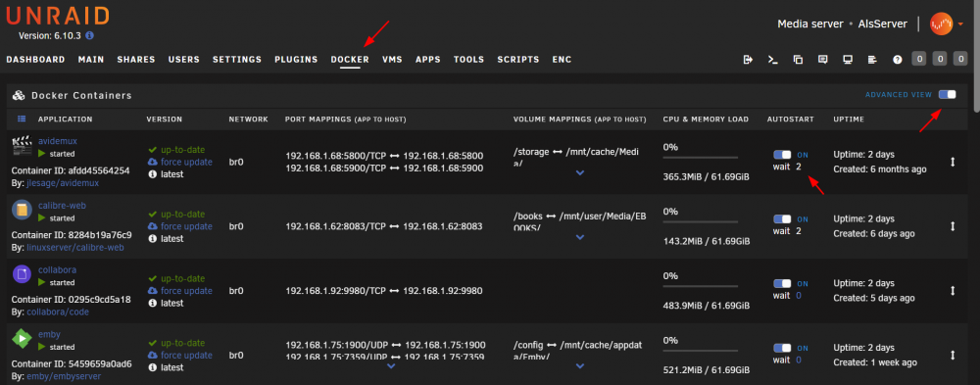Click the orange user avatar icon
This screenshot has width=980, height=385.
941,24
